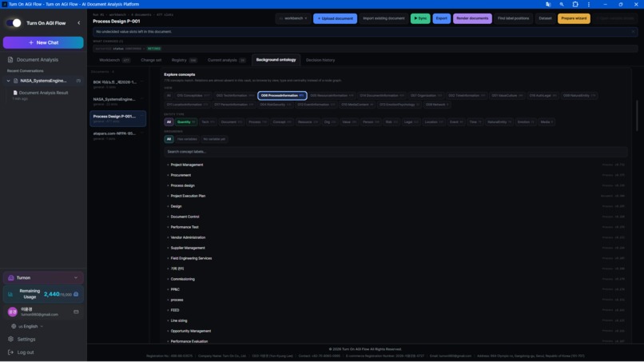This screenshot has height=362, width=644.
Task: Open the three-dot menu in title bar
Action: (x=589, y=4)
